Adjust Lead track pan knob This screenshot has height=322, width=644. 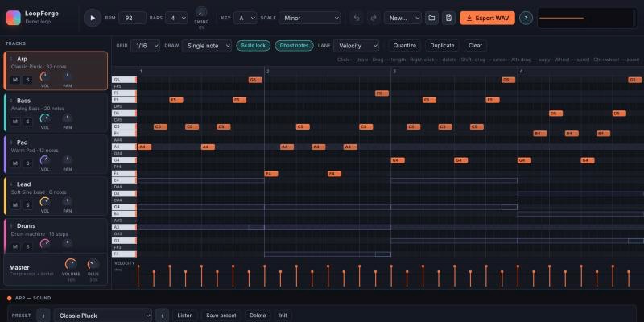(68, 202)
